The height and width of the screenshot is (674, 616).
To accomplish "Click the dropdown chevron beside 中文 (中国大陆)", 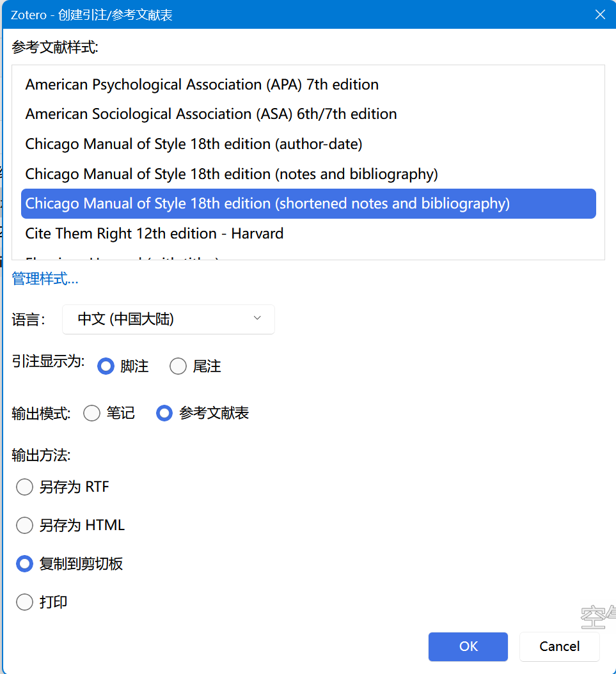I will (257, 318).
